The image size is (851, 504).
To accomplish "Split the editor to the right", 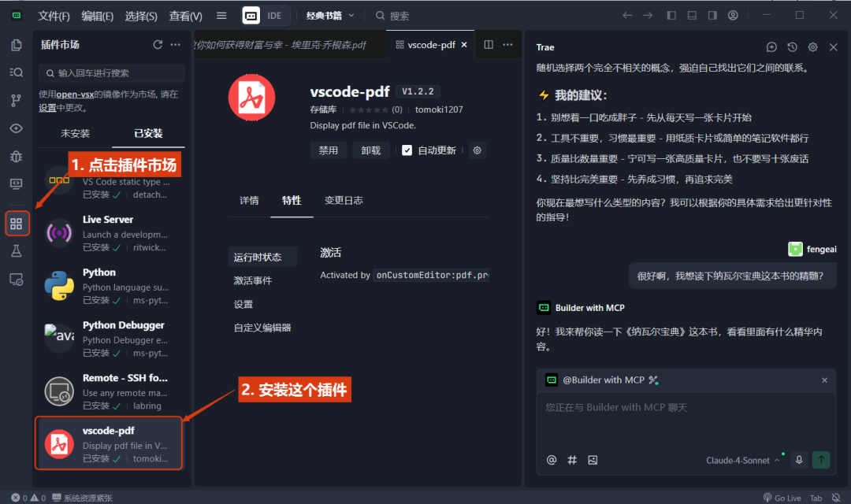I will pos(489,44).
